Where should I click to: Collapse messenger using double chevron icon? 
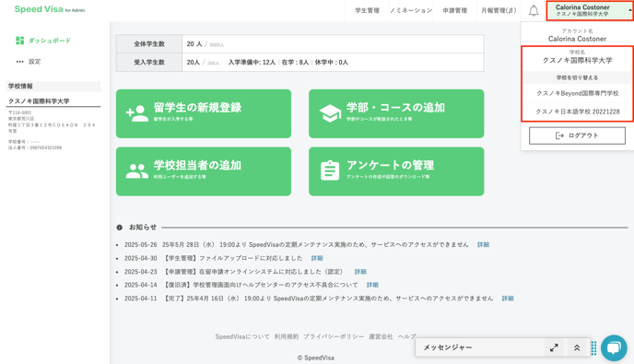click(577, 347)
